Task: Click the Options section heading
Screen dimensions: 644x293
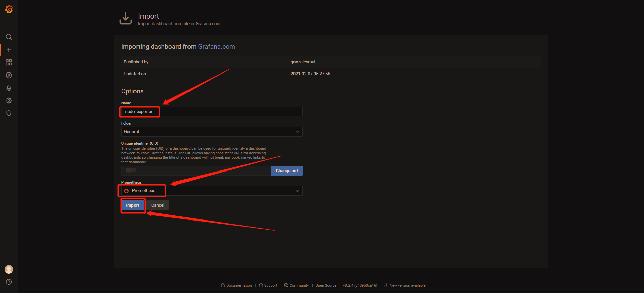Action: pyautogui.click(x=132, y=91)
